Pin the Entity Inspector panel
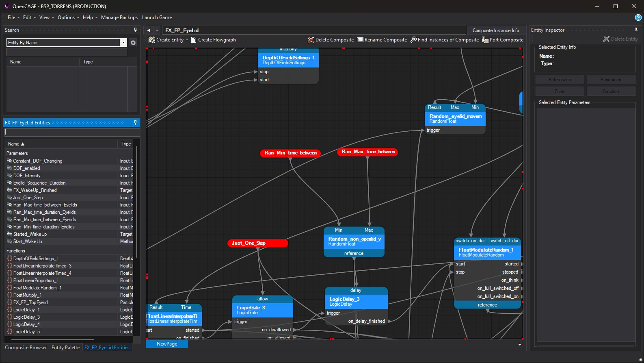 pos(636,30)
